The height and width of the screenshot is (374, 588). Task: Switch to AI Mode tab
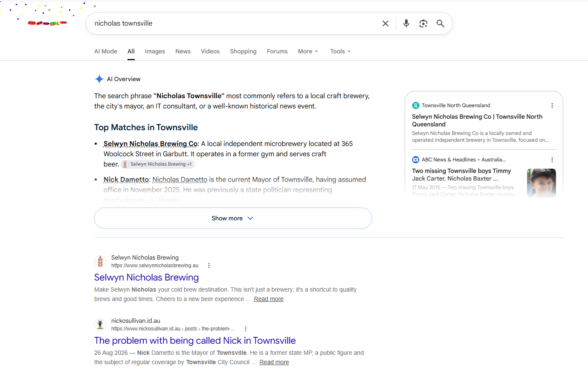click(x=106, y=51)
